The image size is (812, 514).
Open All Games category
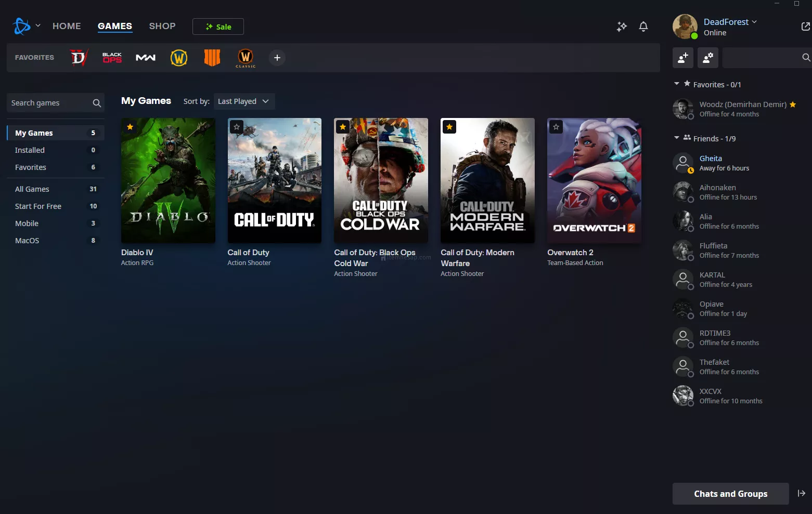[x=56, y=189]
